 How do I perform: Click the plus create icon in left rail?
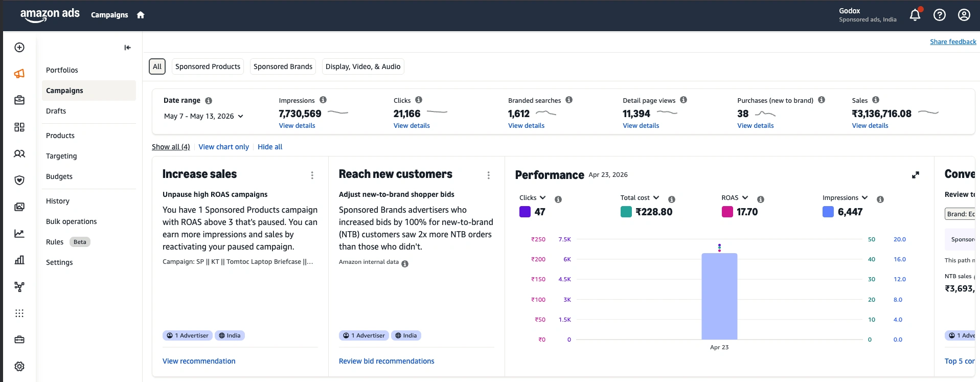(19, 48)
